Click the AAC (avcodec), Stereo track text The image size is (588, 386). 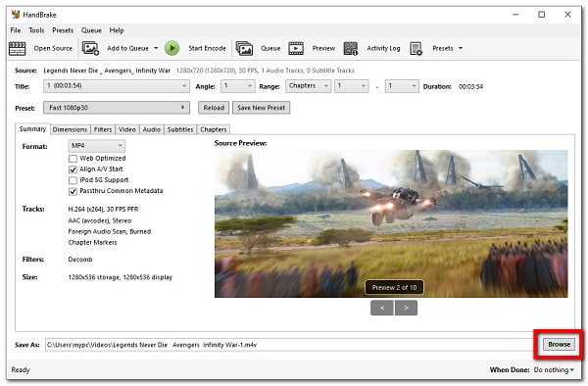(100, 220)
